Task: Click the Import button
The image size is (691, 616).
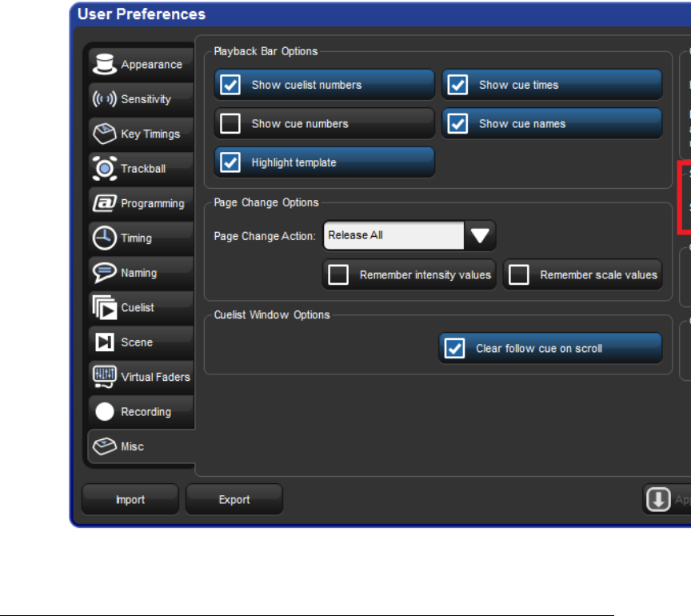Action: [130, 499]
